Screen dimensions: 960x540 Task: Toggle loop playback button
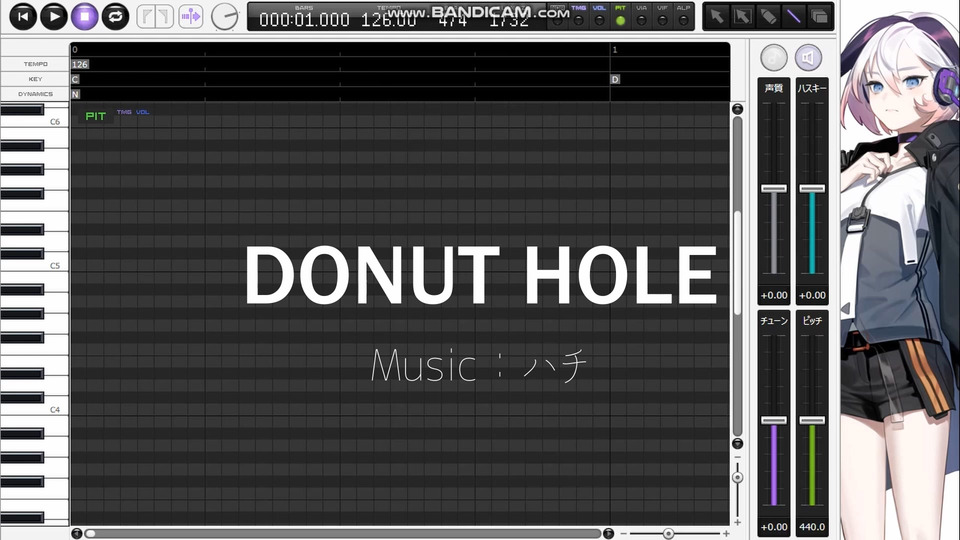(x=115, y=17)
